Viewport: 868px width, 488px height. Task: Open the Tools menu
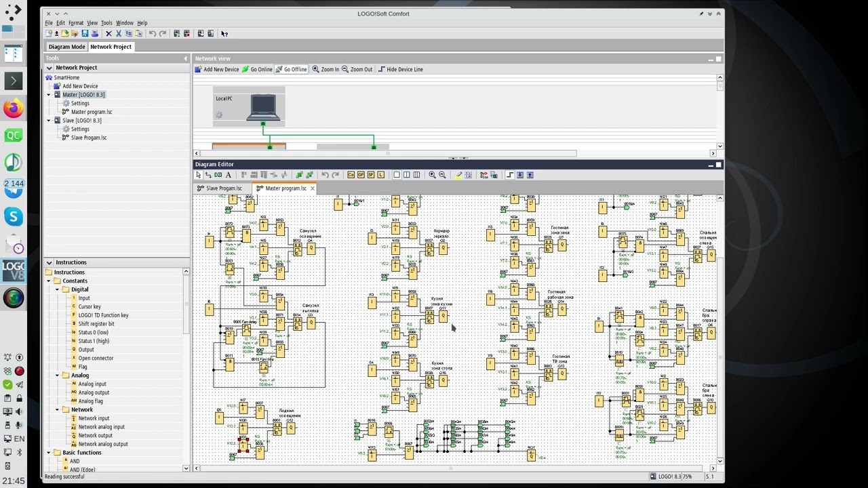106,23
